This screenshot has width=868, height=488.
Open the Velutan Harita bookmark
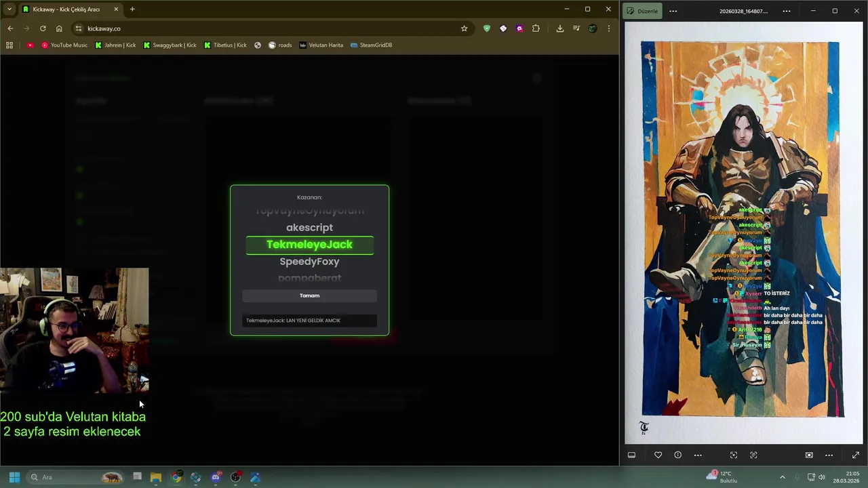321,45
